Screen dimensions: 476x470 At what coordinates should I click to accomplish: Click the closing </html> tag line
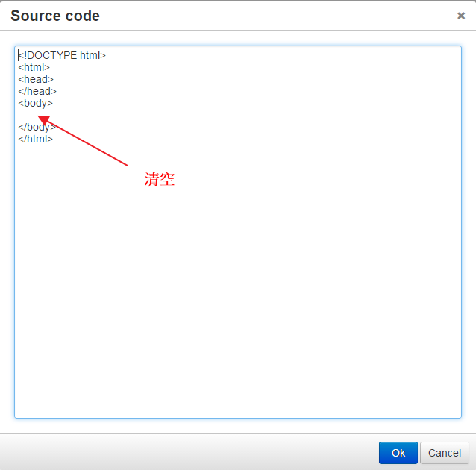point(35,139)
